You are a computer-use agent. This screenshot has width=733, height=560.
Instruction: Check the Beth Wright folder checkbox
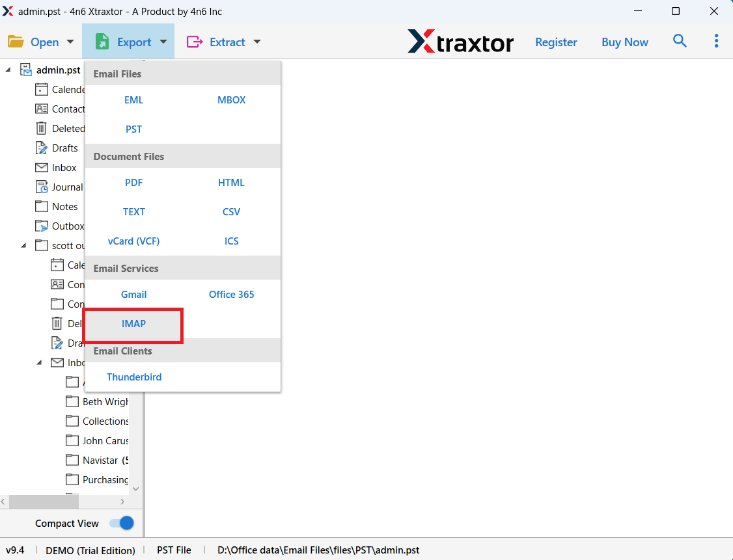(72, 401)
